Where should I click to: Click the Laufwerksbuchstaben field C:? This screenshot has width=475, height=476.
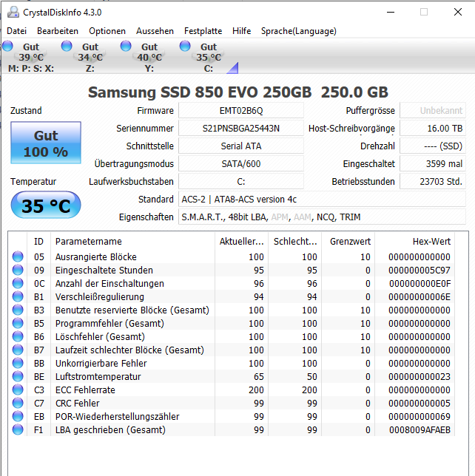(241, 182)
